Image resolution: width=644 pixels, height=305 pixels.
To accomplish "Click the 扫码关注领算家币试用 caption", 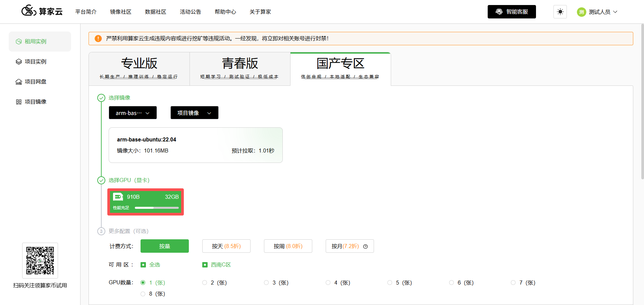I will tap(40, 286).
